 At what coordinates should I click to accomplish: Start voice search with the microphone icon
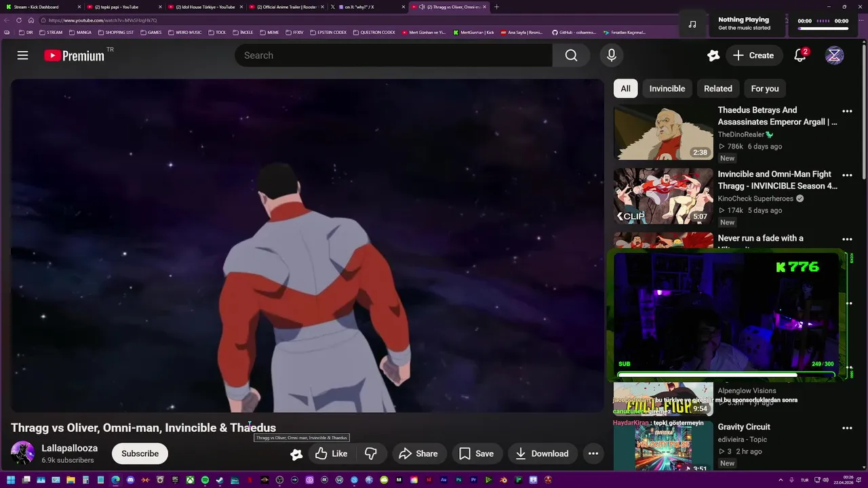point(612,56)
